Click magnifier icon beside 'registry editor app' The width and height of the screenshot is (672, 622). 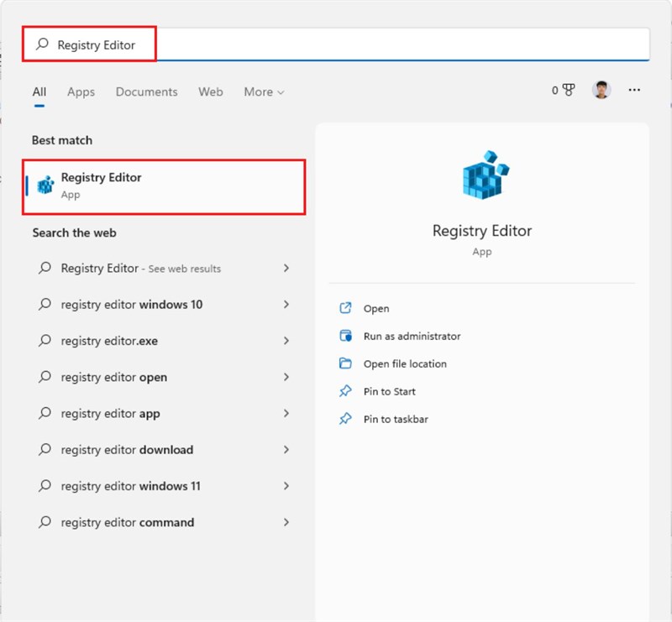pyautogui.click(x=45, y=413)
